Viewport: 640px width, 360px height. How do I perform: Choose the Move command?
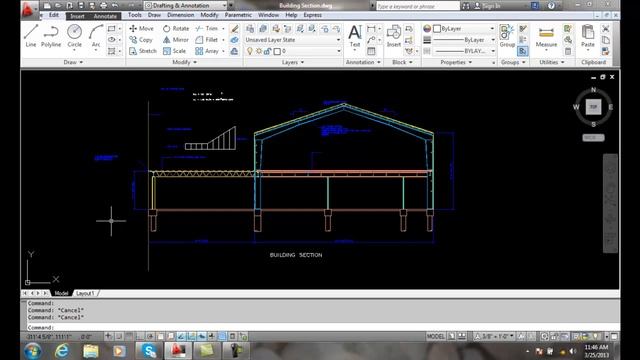pyautogui.click(x=141, y=29)
